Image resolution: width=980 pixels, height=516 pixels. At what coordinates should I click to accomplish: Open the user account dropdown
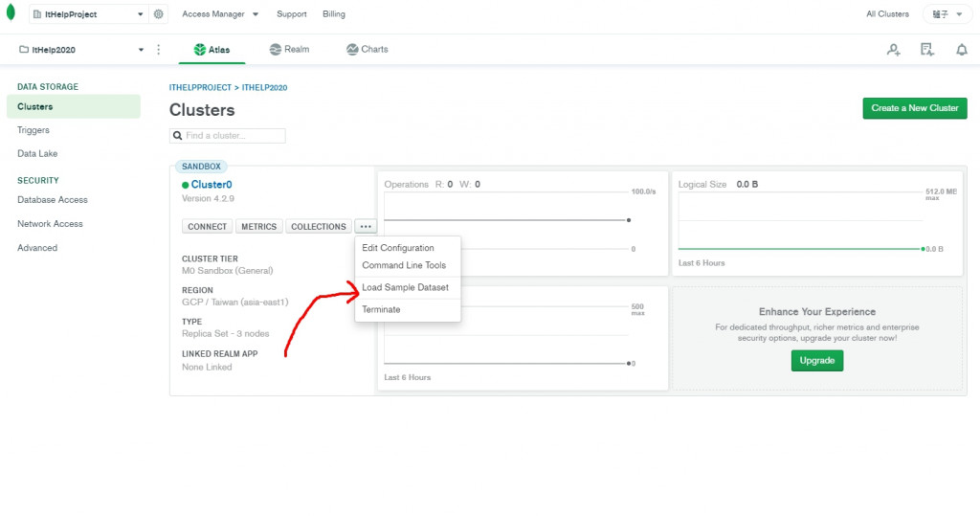tap(947, 13)
